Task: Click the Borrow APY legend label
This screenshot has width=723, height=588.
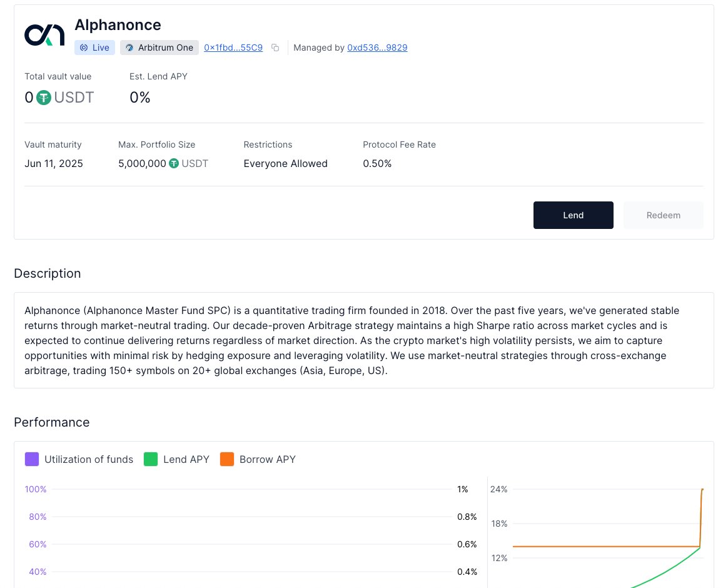Action: tap(268, 459)
